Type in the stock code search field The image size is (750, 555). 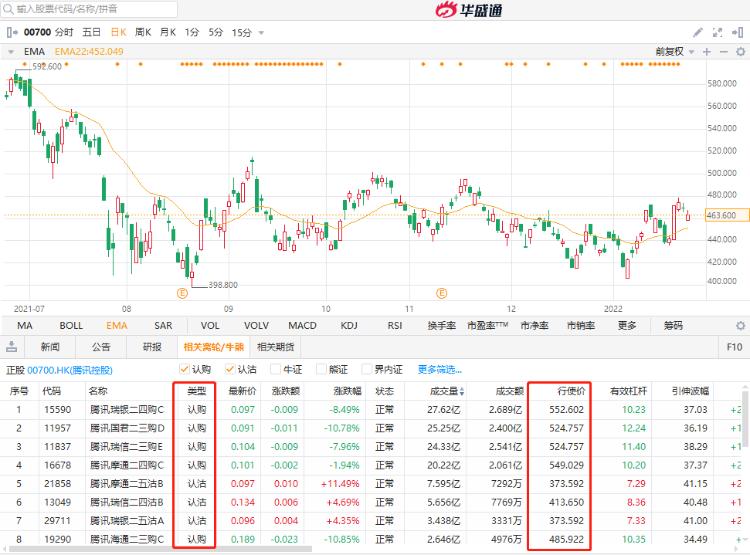pos(95,9)
